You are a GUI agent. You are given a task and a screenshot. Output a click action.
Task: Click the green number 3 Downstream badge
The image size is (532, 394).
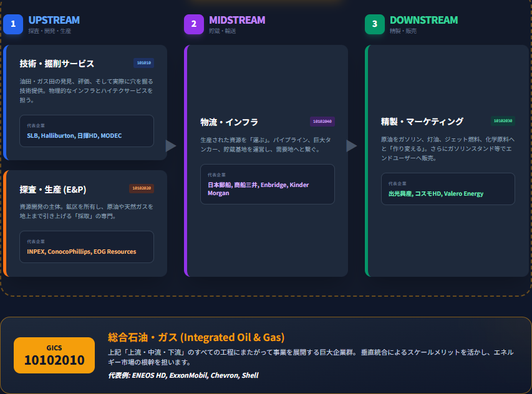(x=374, y=24)
